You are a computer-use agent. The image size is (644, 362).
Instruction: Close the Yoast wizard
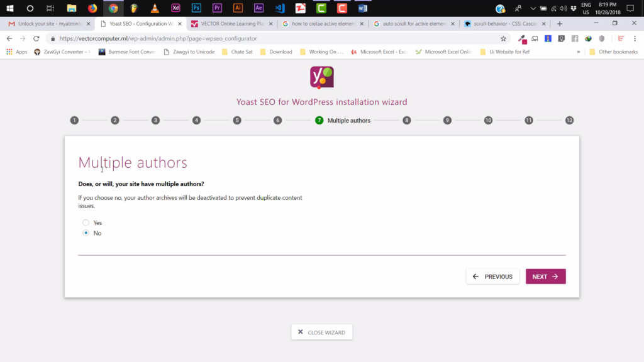321,332
